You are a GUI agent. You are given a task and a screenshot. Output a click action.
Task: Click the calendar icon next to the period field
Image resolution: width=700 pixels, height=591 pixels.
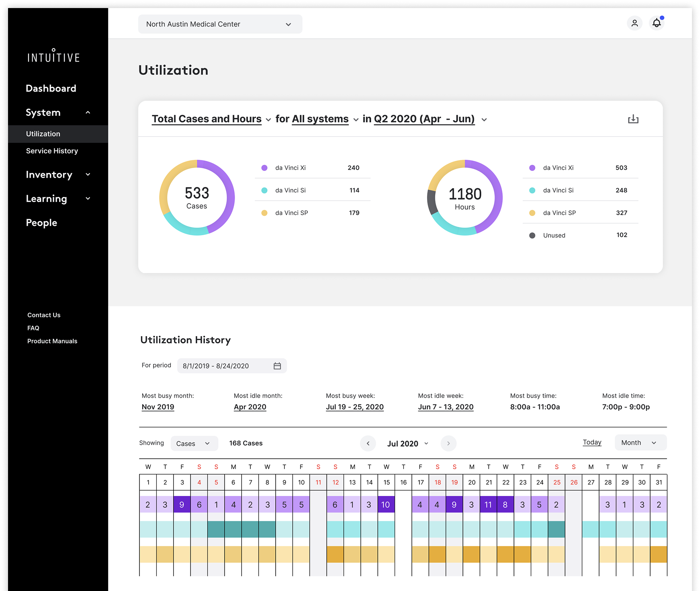pyautogui.click(x=277, y=366)
